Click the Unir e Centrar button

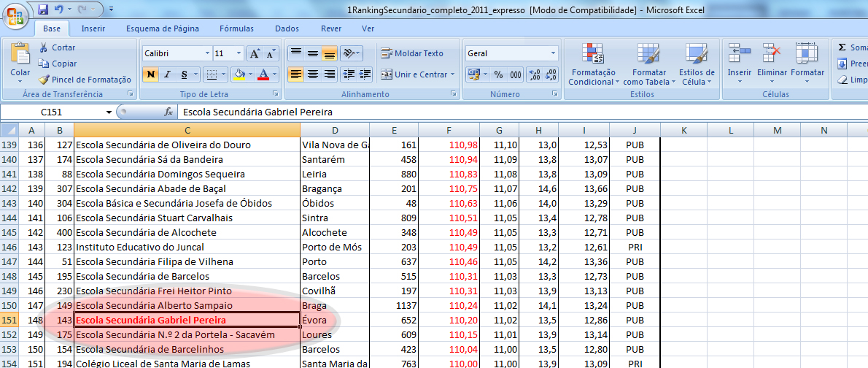416,74
